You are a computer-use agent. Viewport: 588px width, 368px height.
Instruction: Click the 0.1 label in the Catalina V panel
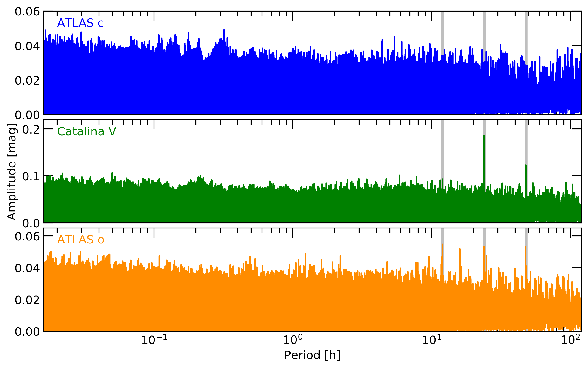31,176
